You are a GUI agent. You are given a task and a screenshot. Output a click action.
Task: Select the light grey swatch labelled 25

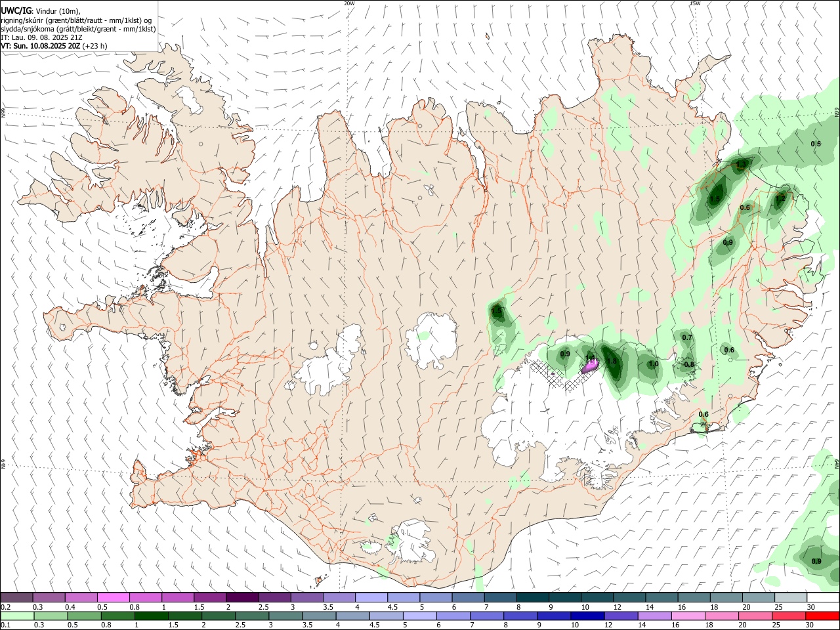pyautogui.click(x=791, y=597)
